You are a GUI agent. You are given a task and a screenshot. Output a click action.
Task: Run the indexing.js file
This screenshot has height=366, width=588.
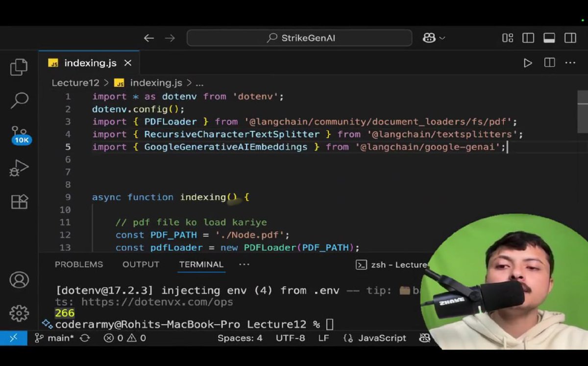coord(528,63)
